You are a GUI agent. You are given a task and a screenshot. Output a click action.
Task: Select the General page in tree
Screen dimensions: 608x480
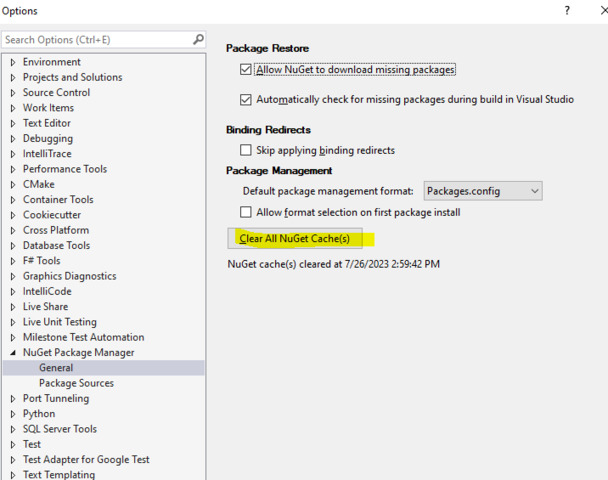point(56,368)
